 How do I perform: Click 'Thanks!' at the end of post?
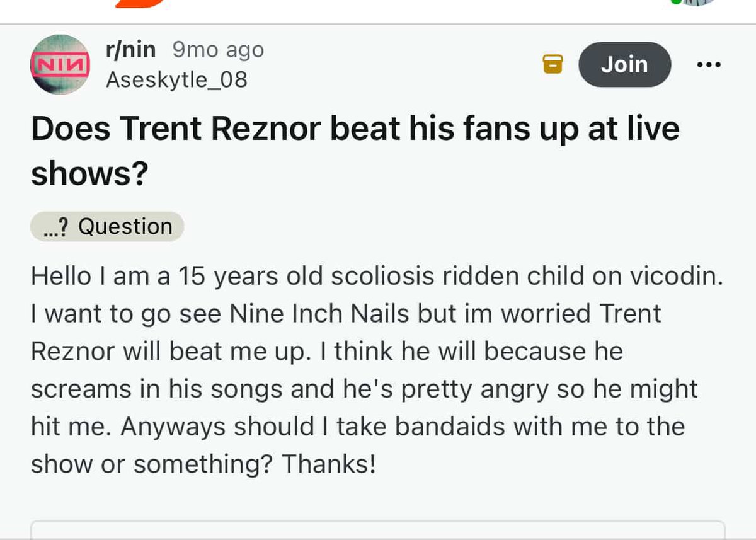(x=328, y=464)
